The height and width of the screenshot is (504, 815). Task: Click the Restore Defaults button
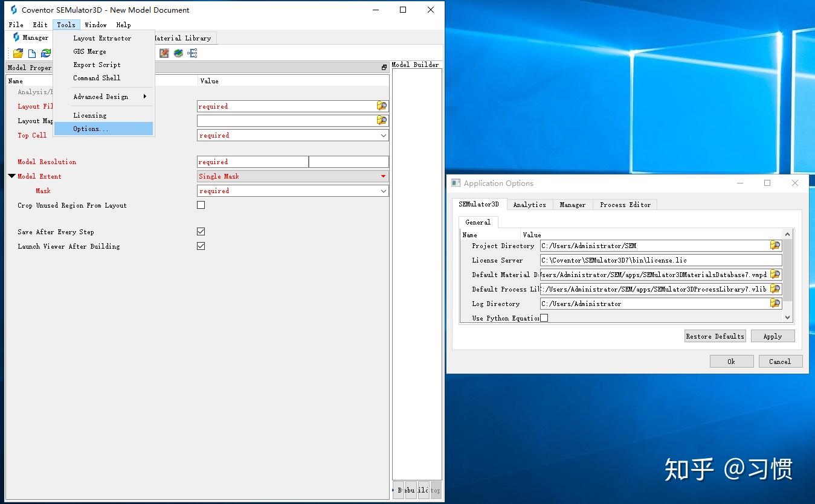715,336
